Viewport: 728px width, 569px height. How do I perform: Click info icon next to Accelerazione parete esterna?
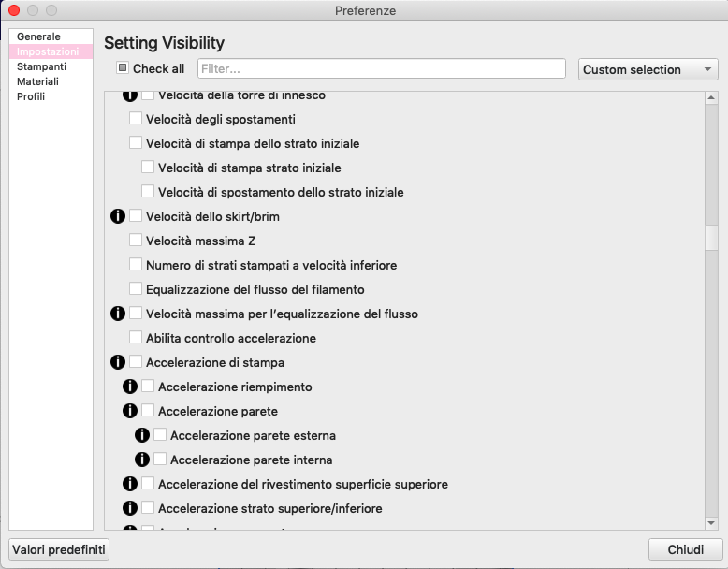coord(142,435)
